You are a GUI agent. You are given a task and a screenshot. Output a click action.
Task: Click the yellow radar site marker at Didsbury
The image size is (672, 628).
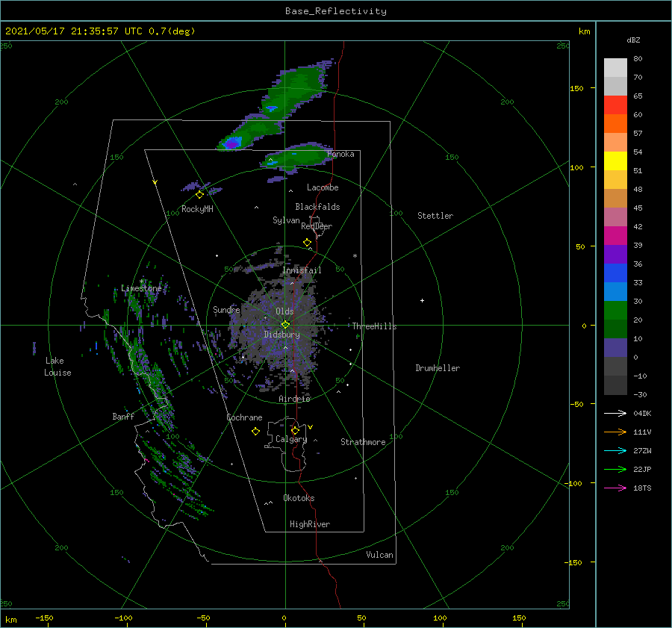click(x=285, y=325)
